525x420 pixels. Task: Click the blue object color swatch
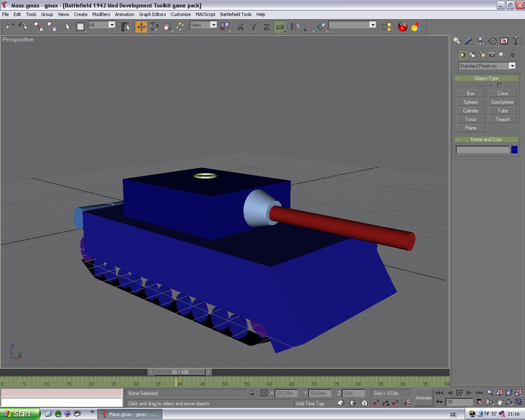pos(514,150)
